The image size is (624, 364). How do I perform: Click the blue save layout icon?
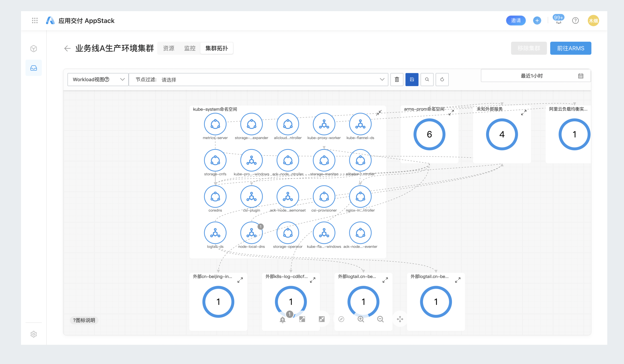click(412, 79)
